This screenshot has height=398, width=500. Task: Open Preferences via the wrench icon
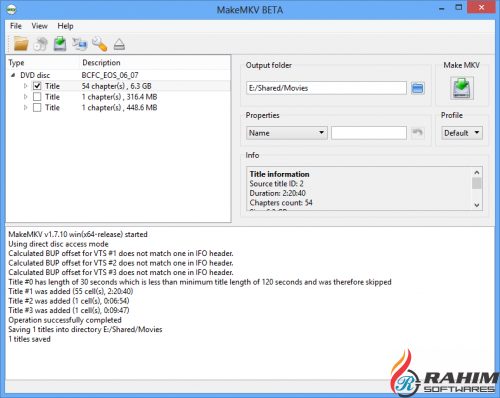tap(99, 44)
